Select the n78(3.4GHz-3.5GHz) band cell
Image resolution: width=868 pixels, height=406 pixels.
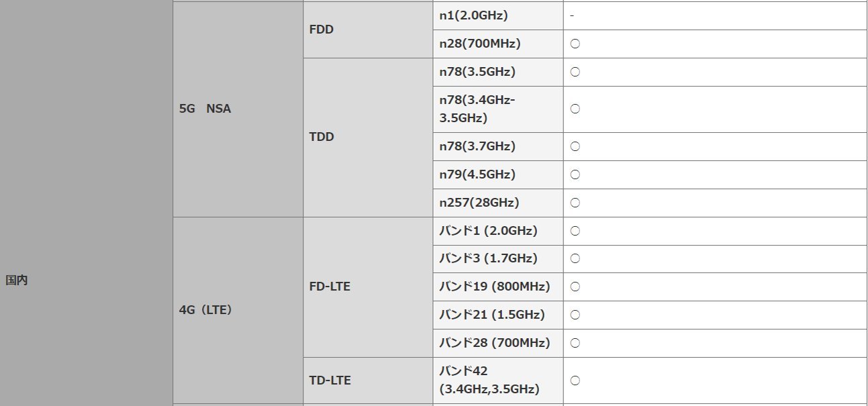click(x=477, y=109)
